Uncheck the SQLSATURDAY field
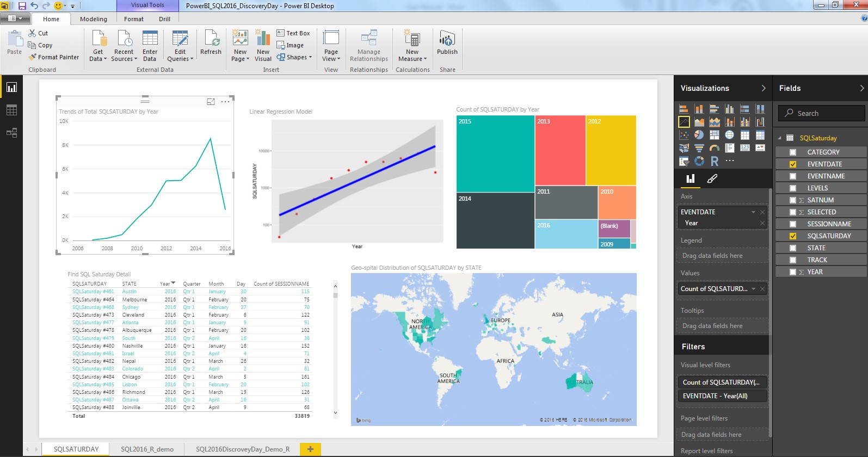 click(x=793, y=236)
